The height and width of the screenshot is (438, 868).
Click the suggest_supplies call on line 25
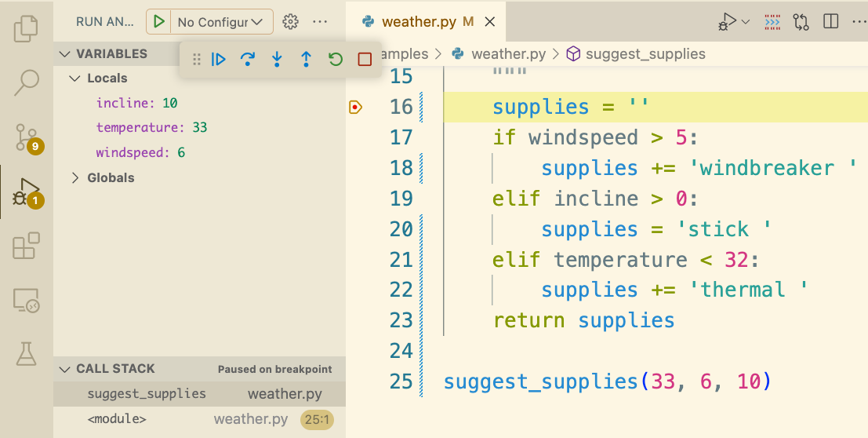point(607,381)
